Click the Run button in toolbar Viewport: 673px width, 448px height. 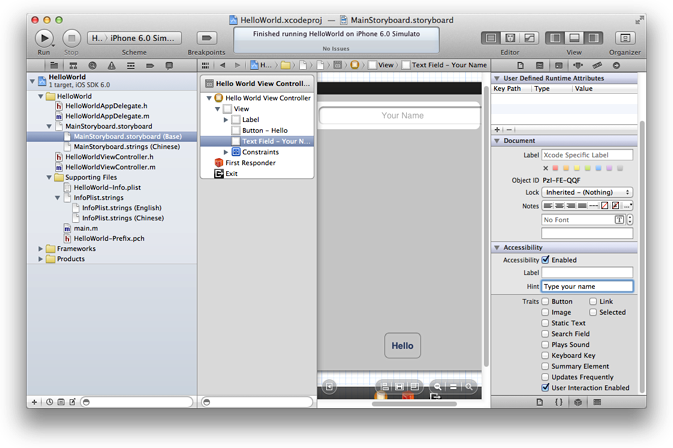pos(44,37)
